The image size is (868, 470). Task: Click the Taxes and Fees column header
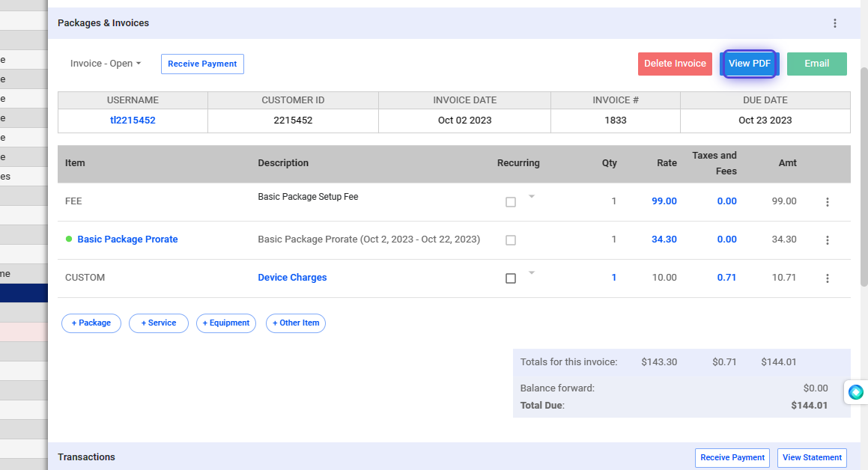714,163
